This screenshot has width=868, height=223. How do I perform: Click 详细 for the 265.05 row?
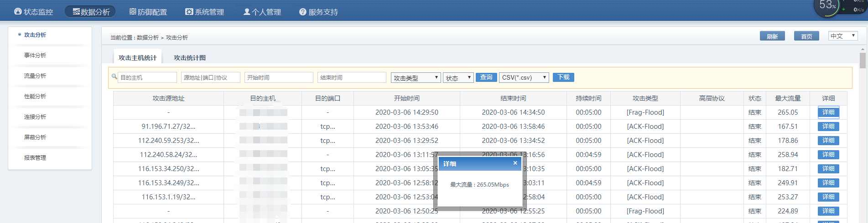(x=828, y=112)
